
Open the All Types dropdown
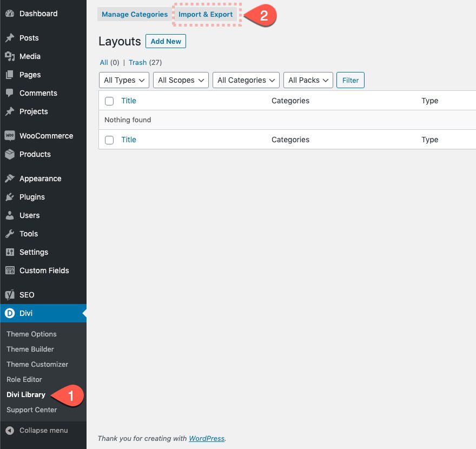(x=124, y=80)
